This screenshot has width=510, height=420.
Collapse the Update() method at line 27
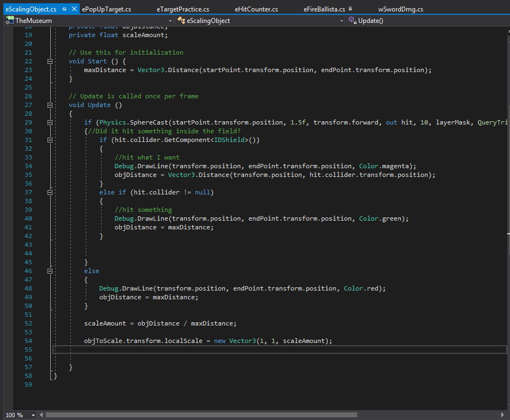[50, 105]
